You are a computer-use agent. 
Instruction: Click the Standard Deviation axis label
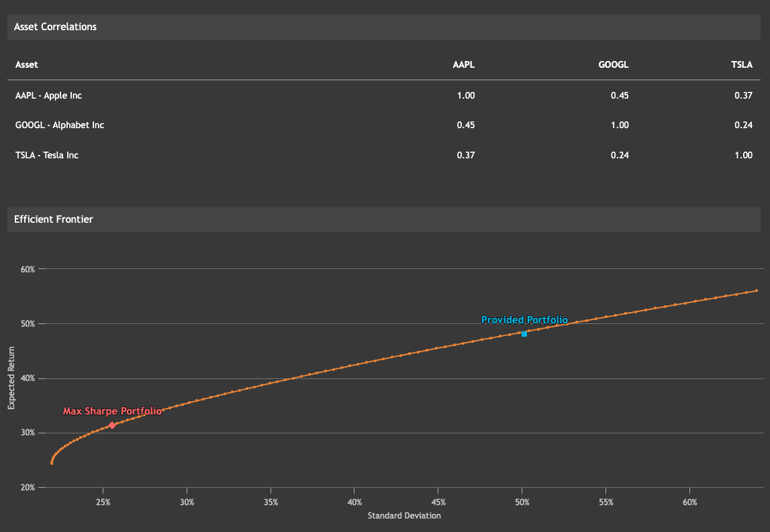403,515
